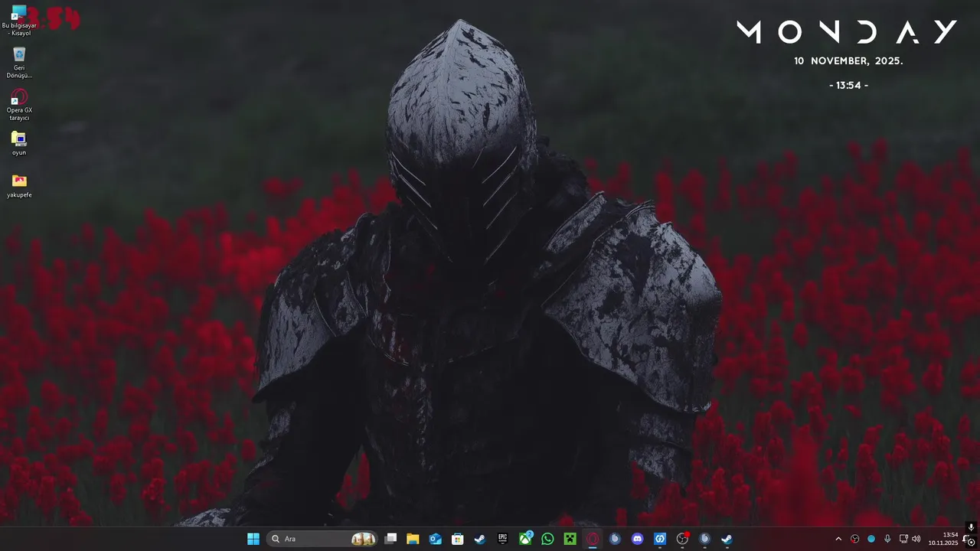Open OBS Studio from the taskbar

click(x=682, y=539)
